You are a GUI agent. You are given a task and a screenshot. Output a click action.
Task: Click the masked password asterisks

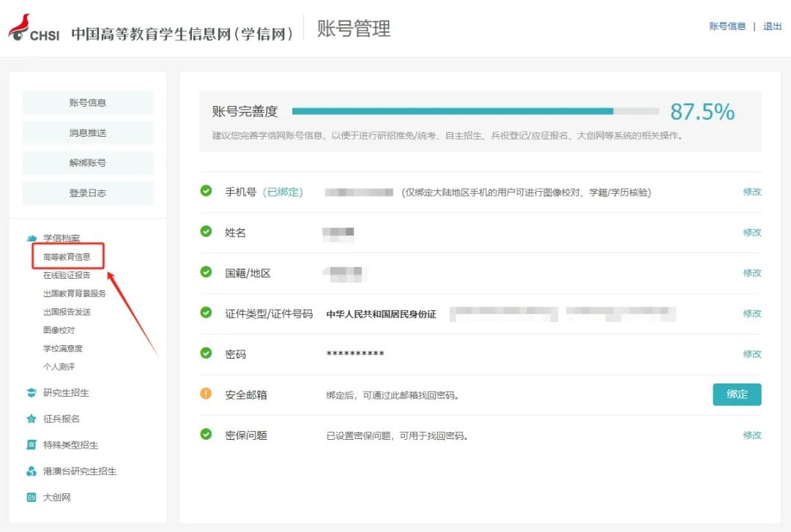pyautogui.click(x=355, y=354)
